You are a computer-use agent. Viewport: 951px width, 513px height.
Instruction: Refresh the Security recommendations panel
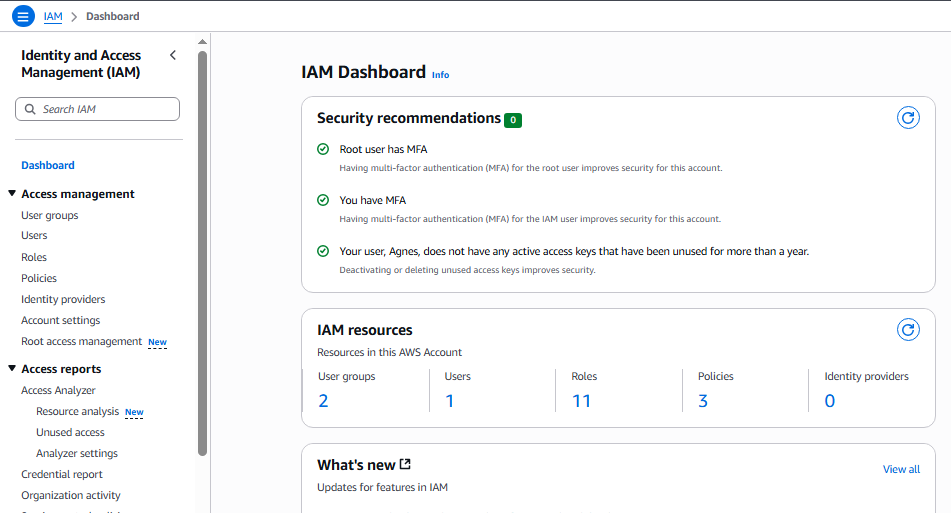[908, 118]
